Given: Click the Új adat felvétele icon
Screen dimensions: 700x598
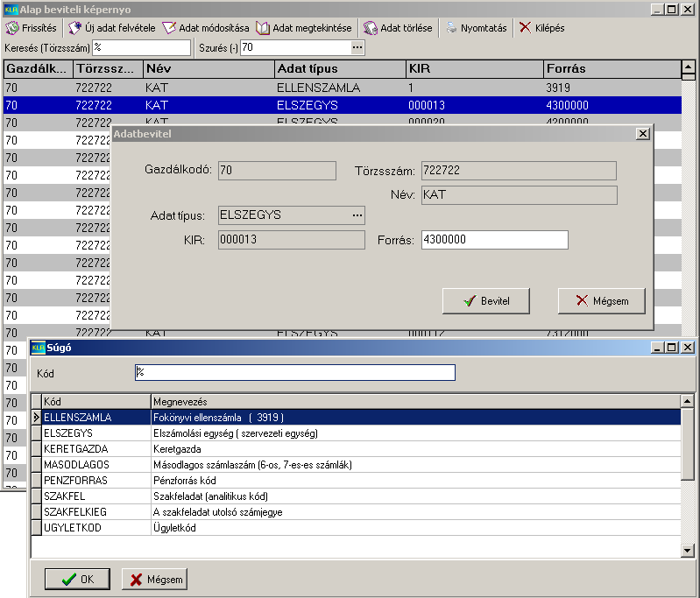Looking at the screenshot, I should [x=74, y=28].
